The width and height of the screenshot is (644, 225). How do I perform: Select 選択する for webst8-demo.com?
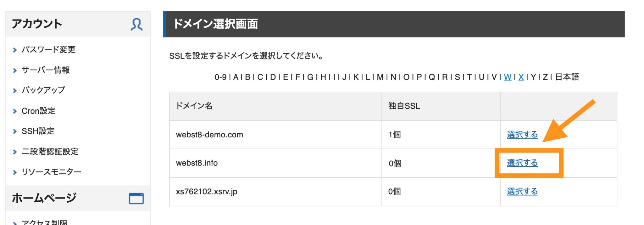point(522,135)
